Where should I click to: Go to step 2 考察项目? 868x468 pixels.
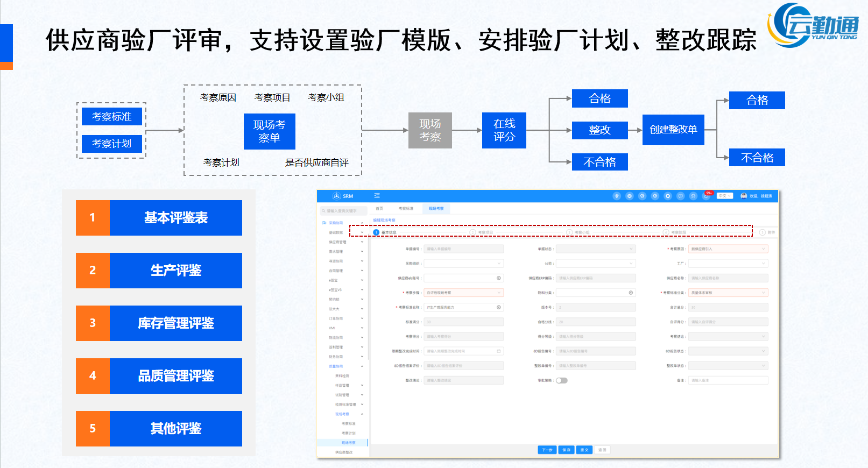(x=482, y=232)
